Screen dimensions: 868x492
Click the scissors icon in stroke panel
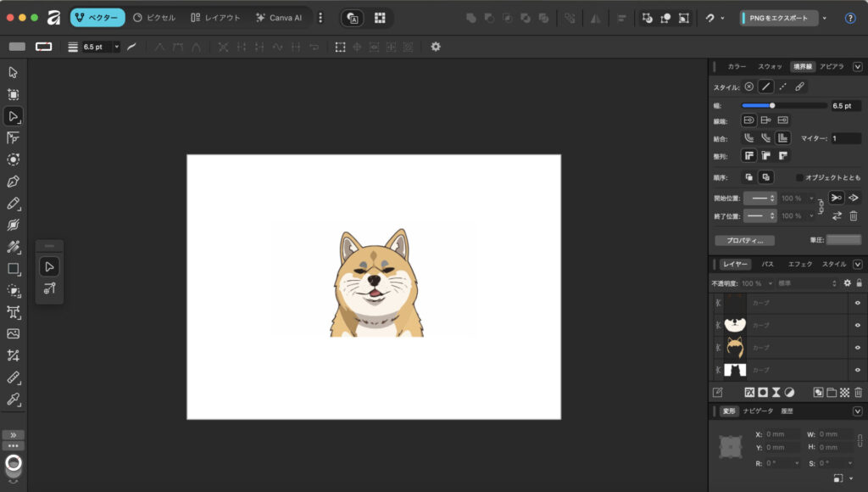tap(836, 198)
